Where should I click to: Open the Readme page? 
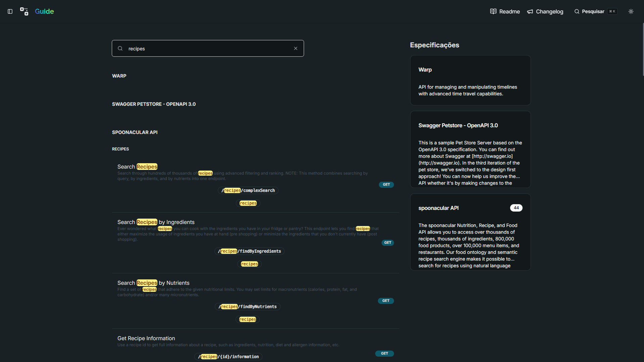click(505, 11)
